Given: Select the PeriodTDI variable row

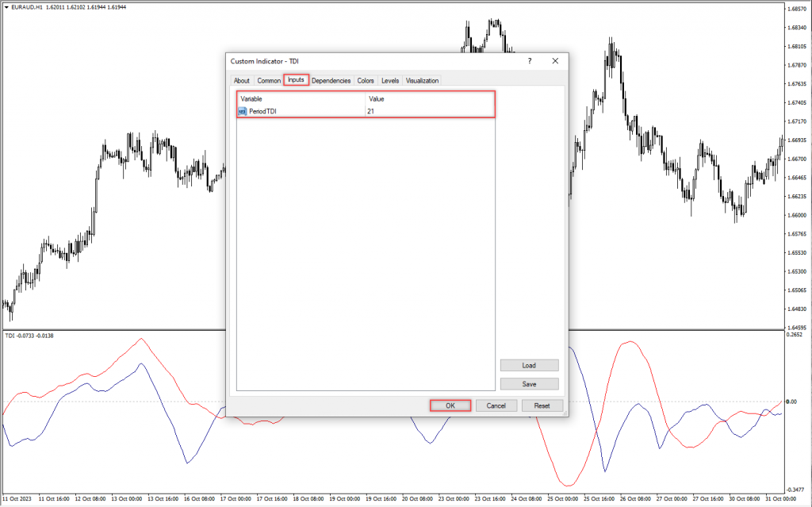Looking at the screenshot, I should coord(366,111).
